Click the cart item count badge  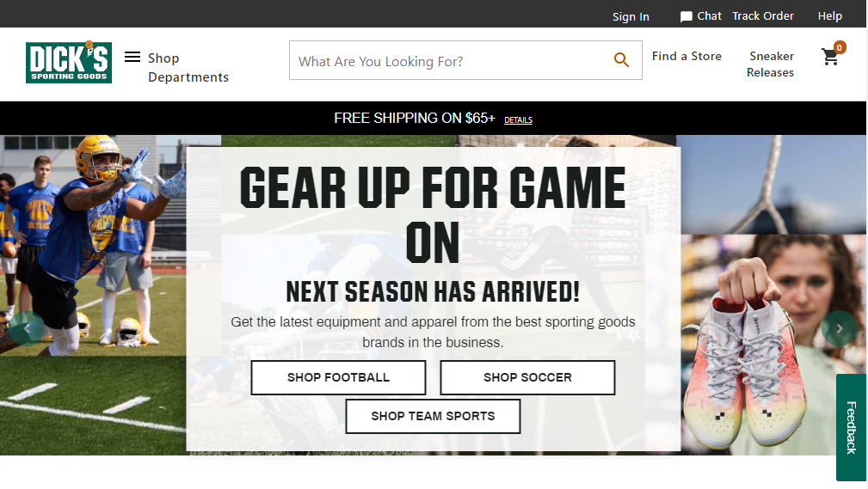[840, 47]
